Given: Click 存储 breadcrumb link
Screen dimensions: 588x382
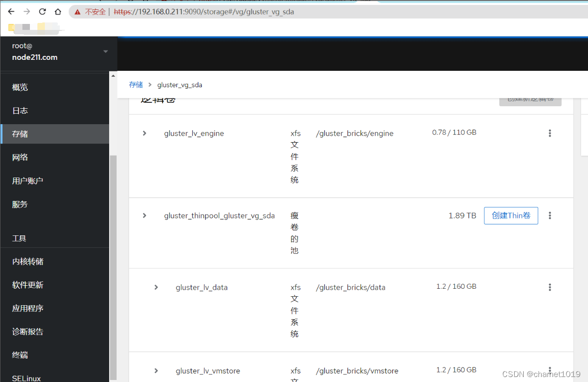Looking at the screenshot, I should [x=136, y=85].
